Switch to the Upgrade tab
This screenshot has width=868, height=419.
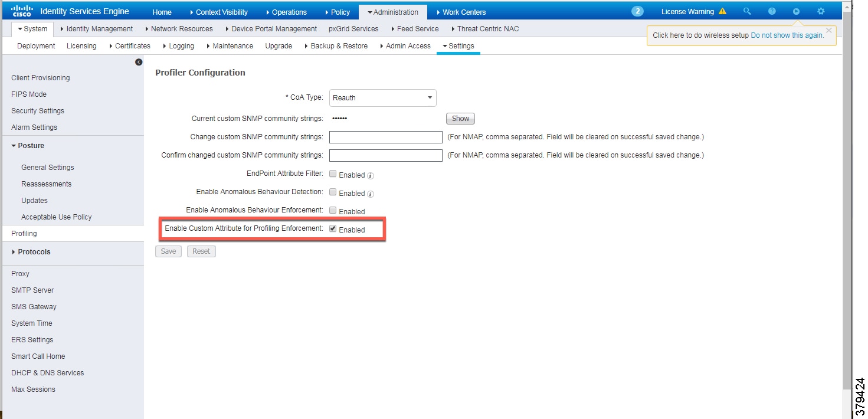(x=279, y=46)
